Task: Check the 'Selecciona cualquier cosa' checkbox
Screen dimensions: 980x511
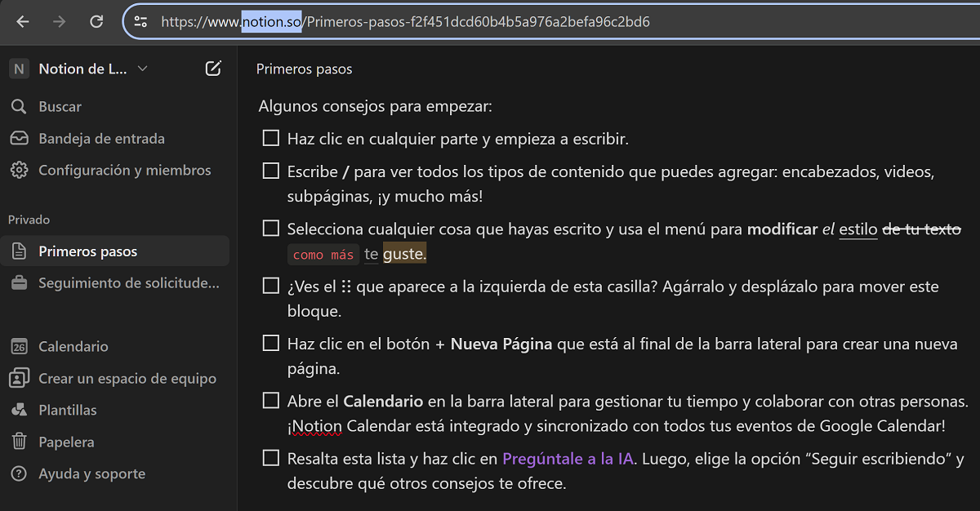Action: pyautogui.click(x=270, y=229)
